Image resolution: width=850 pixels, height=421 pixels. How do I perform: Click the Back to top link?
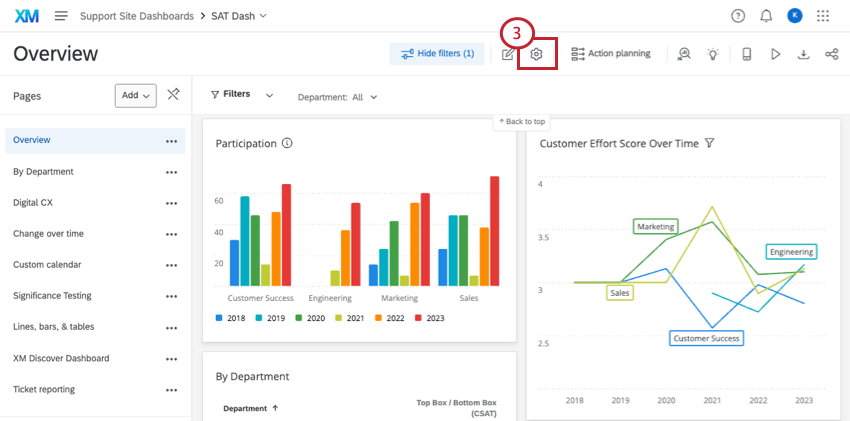[522, 121]
